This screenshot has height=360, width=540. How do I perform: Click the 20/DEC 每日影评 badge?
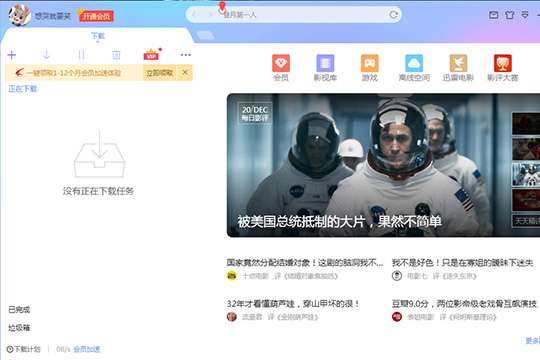tap(255, 113)
